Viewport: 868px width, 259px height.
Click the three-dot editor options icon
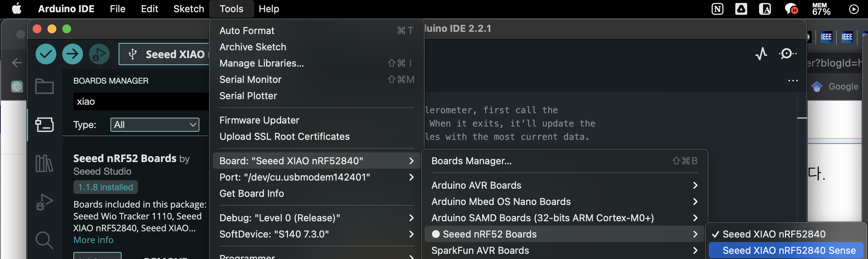click(793, 81)
